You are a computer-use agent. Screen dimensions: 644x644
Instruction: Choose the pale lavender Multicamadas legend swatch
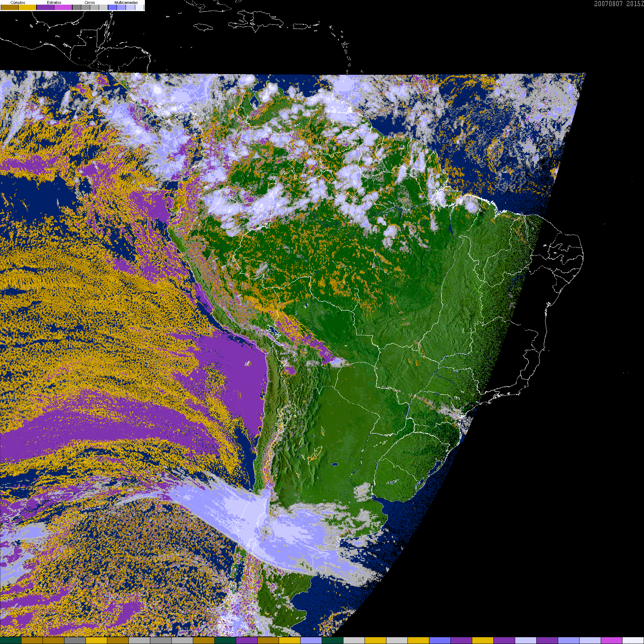[x=130, y=7]
